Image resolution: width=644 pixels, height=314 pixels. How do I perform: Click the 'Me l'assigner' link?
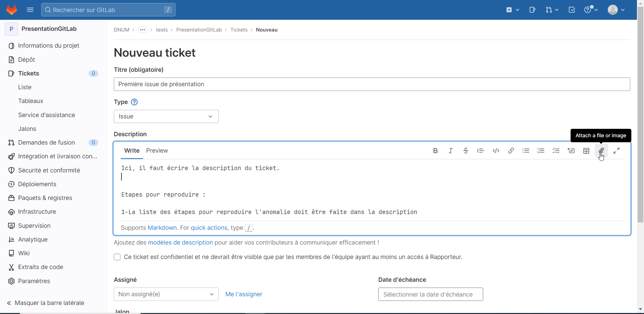[x=244, y=294]
